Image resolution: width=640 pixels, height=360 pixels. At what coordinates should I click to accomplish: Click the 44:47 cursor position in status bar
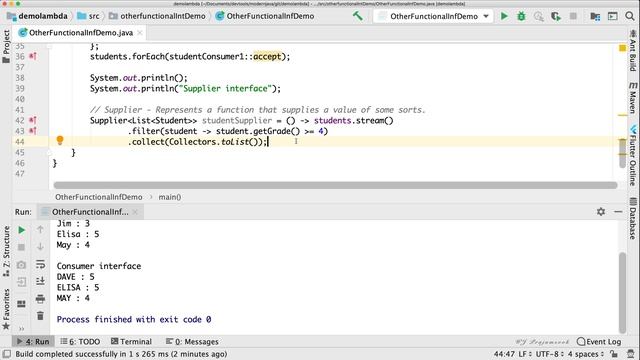504,354
